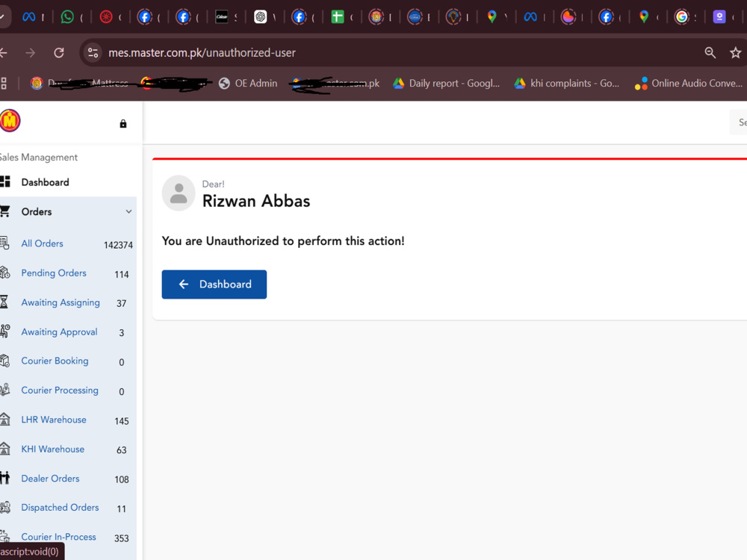Click the Orders cart icon
Image resolution: width=747 pixels, height=560 pixels.
tap(4, 211)
